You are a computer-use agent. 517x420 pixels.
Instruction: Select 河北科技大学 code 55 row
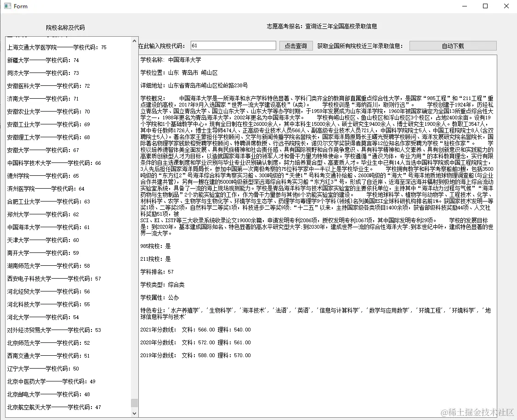pyautogui.click(x=48, y=304)
